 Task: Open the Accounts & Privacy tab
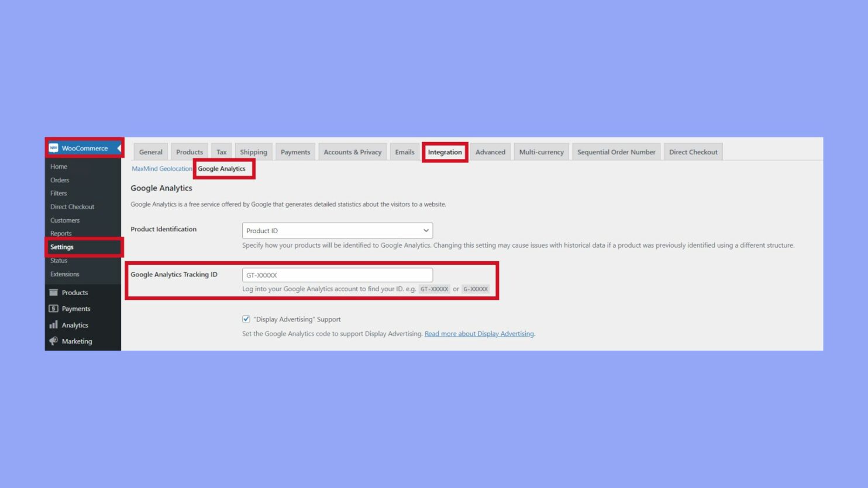[352, 151]
